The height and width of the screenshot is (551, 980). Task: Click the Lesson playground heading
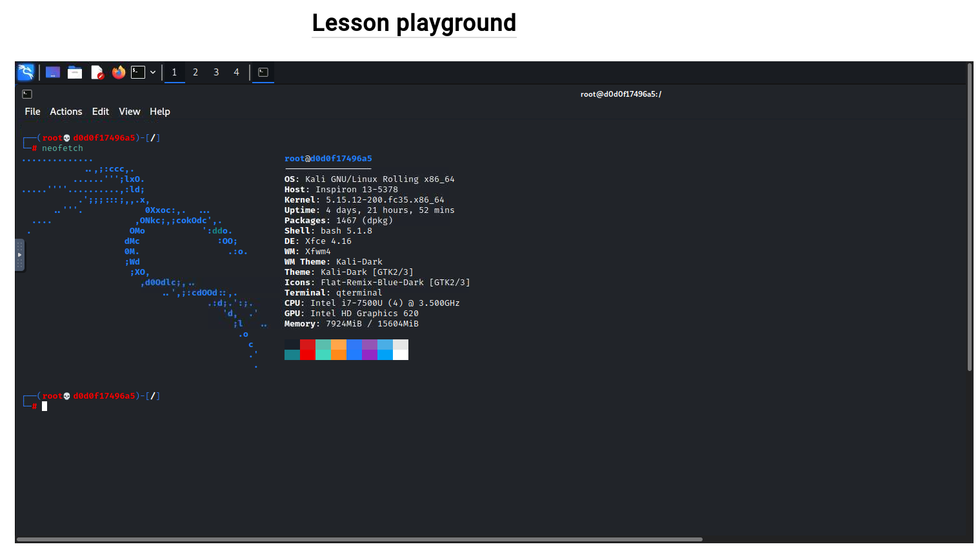(414, 23)
